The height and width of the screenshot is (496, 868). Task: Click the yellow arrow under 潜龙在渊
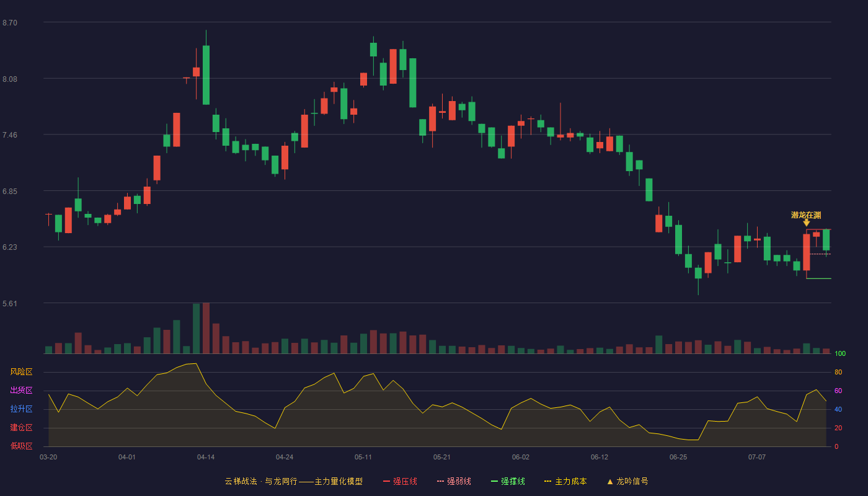coord(806,223)
